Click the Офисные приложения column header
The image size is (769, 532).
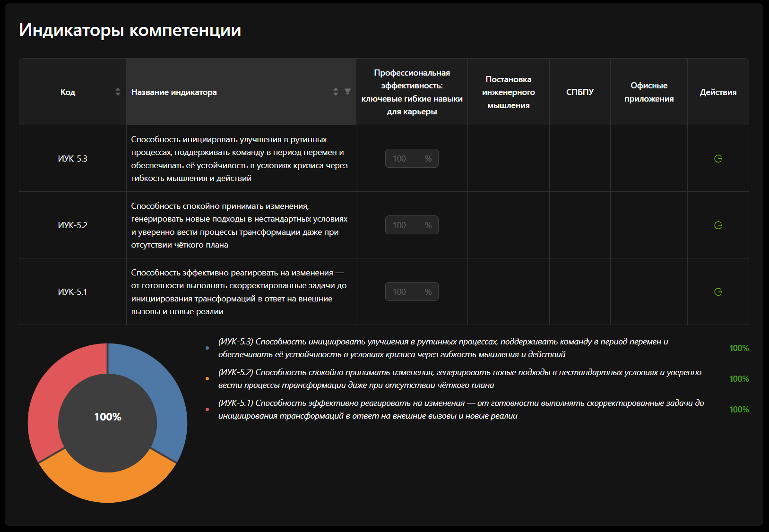(649, 92)
